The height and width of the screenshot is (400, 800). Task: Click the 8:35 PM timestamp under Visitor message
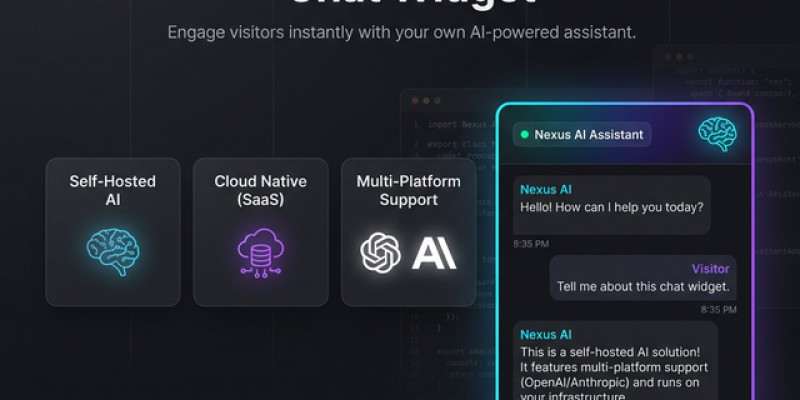pyautogui.click(x=717, y=310)
